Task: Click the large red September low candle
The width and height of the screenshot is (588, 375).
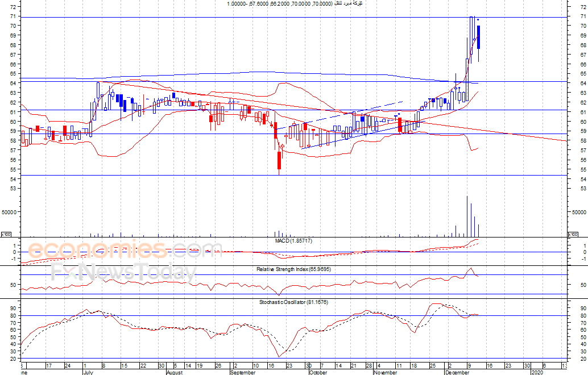Action: [x=279, y=160]
